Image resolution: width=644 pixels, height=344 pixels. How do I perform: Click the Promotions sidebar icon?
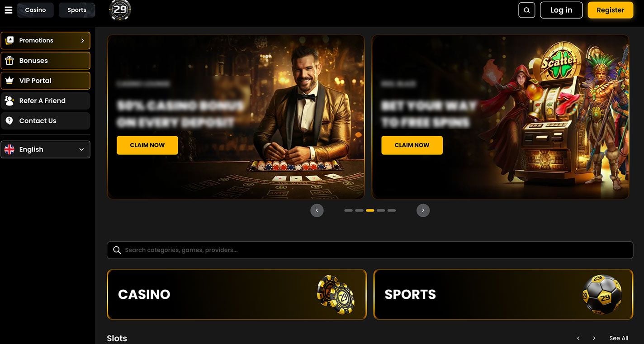9,40
